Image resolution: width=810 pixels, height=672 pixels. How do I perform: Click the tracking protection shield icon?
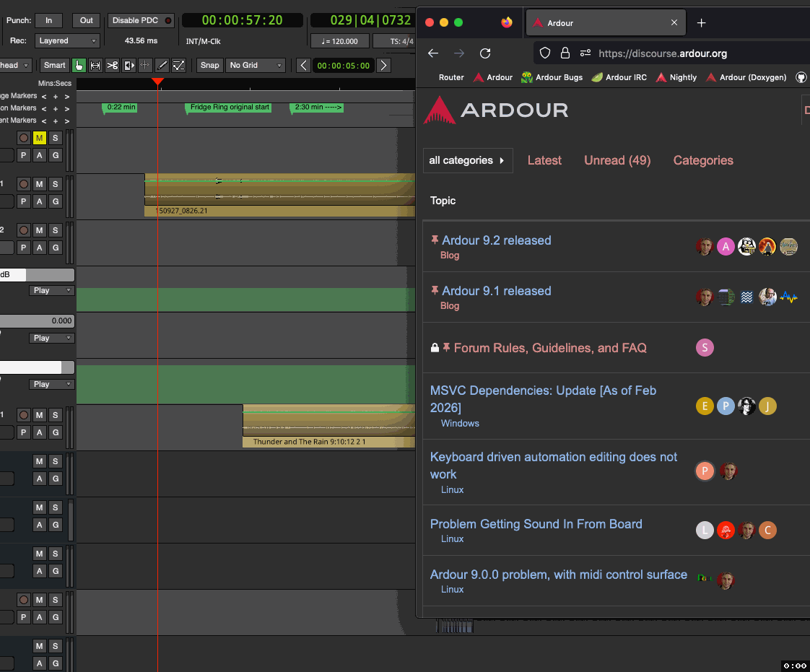(x=545, y=53)
